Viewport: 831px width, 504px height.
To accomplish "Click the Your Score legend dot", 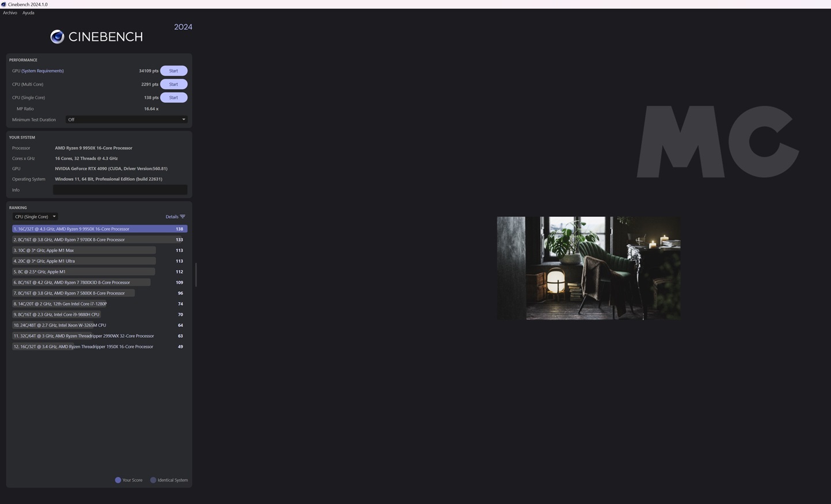I will pyautogui.click(x=118, y=480).
